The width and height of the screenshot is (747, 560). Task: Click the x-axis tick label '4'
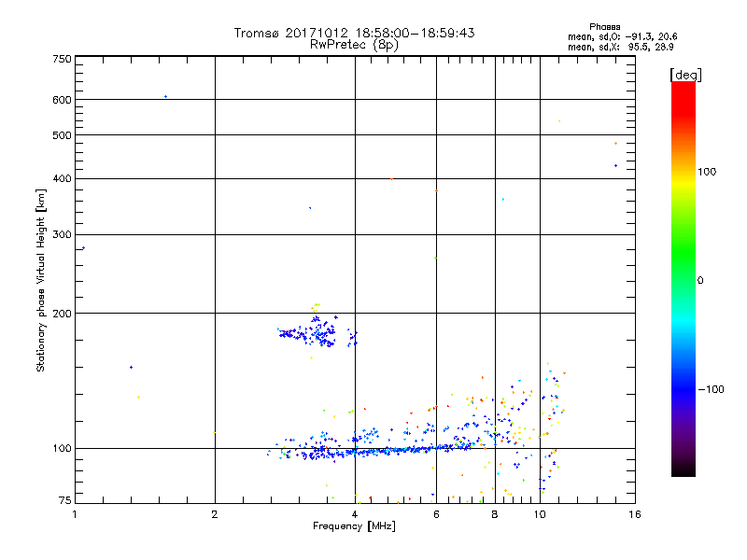coord(355,514)
